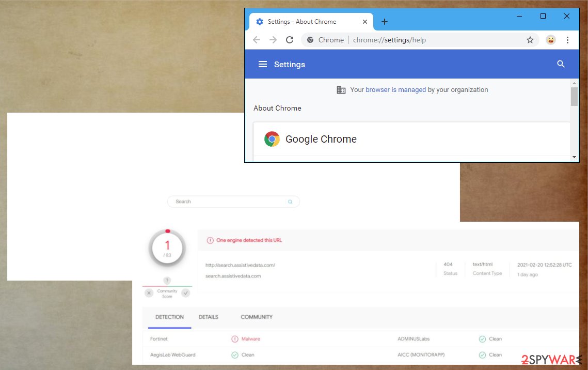Open the 'browser is managed' link
This screenshot has height=370, width=588.
pos(395,90)
